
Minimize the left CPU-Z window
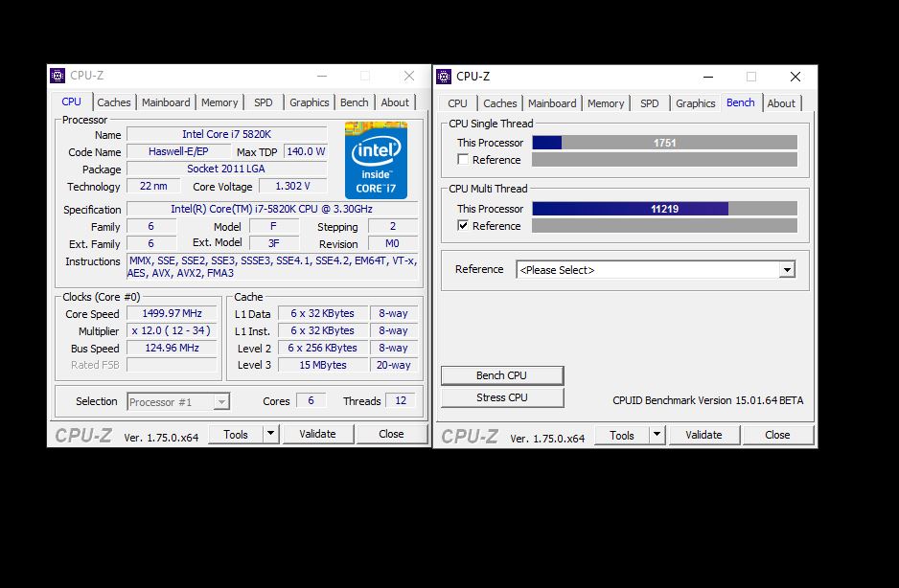click(x=322, y=76)
